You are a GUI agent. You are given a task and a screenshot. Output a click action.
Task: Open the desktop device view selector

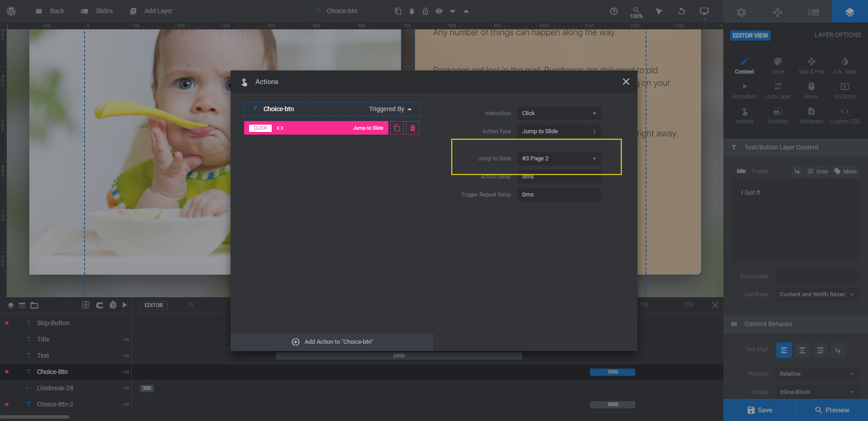pos(704,12)
